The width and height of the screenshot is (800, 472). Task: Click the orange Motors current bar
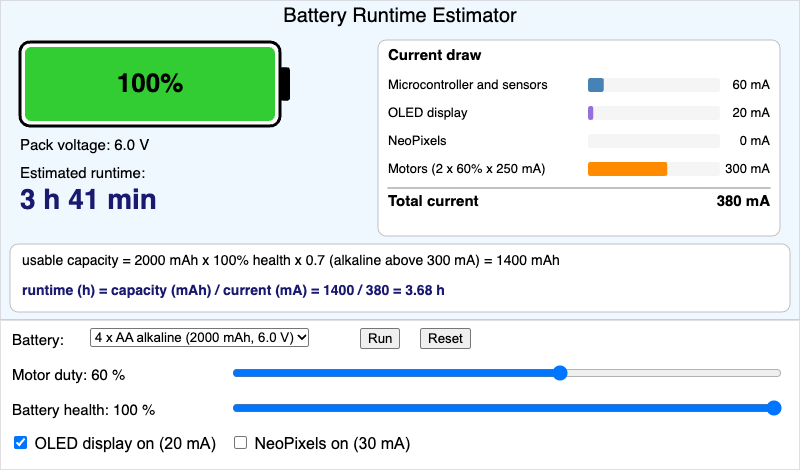(627, 169)
